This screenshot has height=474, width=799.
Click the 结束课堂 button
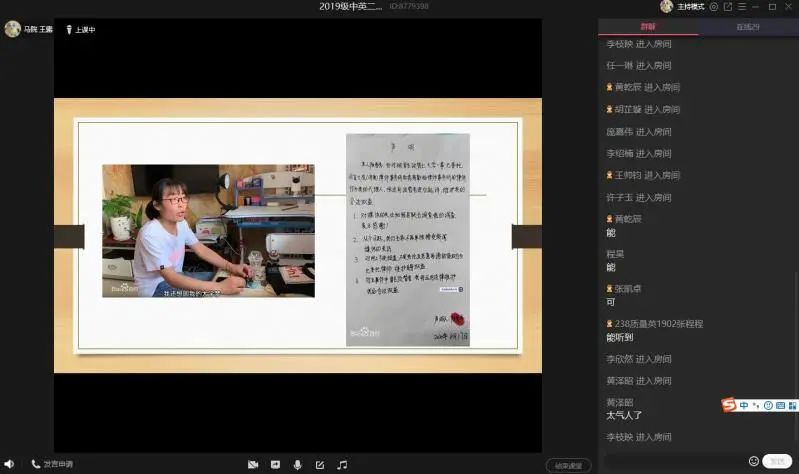pyautogui.click(x=568, y=465)
